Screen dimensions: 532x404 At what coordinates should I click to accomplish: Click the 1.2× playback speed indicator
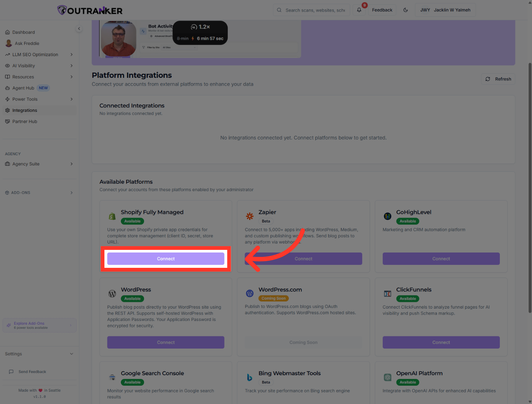pyautogui.click(x=200, y=27)
